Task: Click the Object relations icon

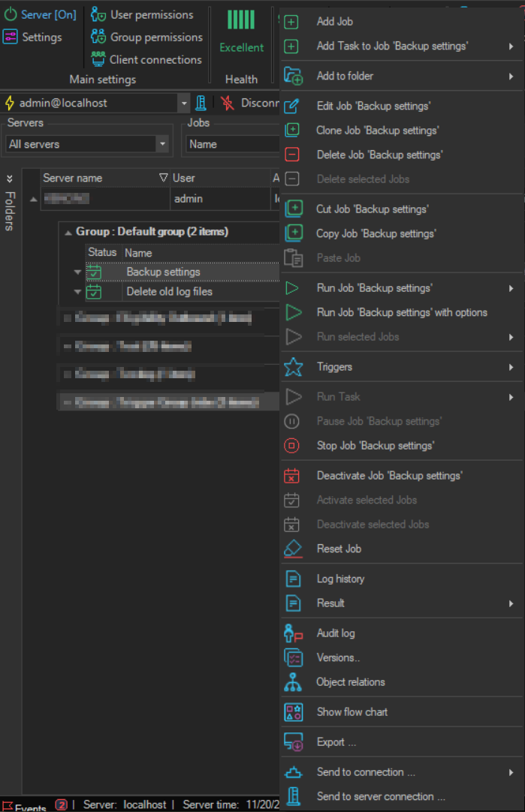Action: (293, 682)
